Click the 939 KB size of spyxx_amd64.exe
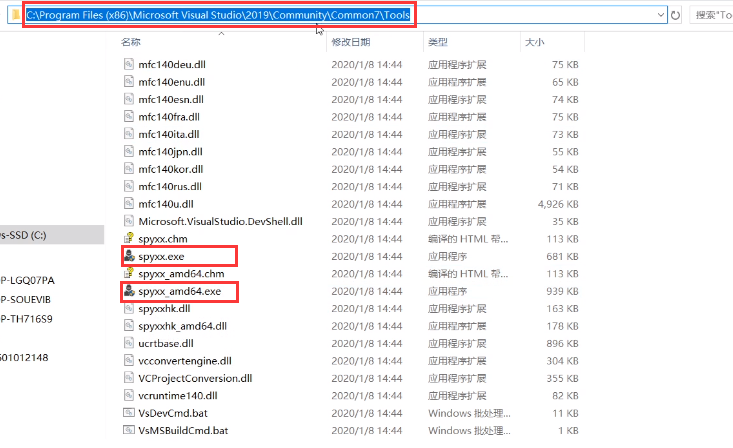The image size is (733, 448). pos(562,291)
